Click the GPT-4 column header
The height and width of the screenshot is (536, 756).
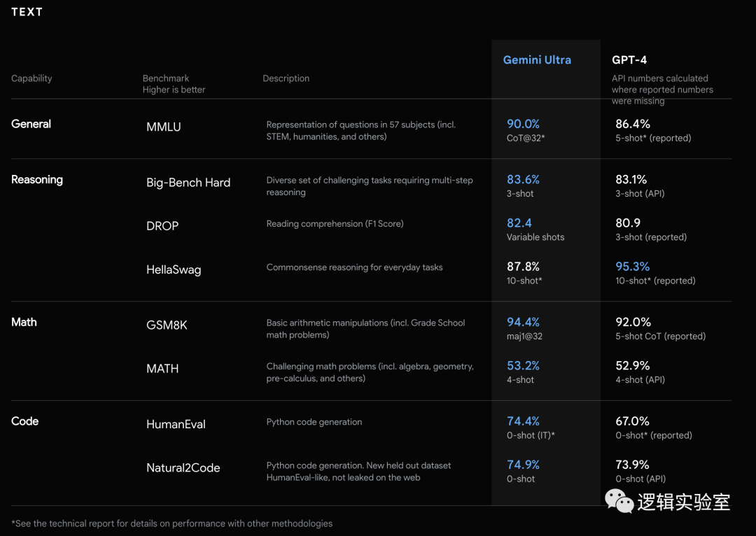(629, 60)
